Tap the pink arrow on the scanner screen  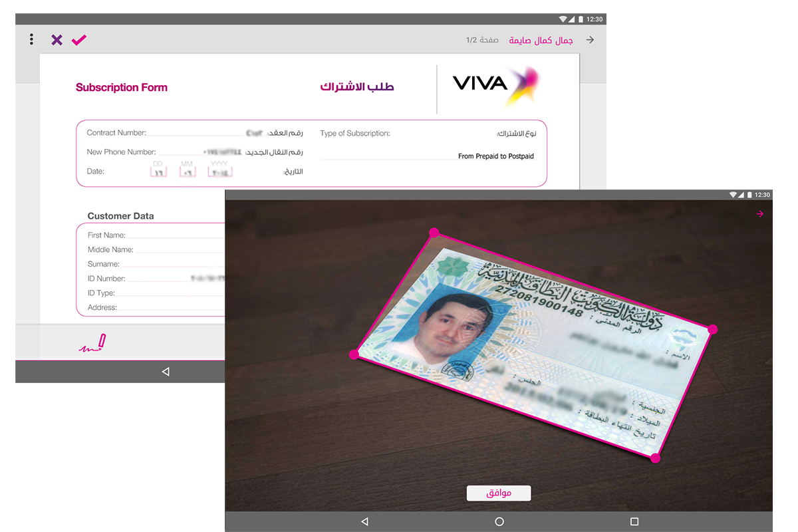(x=760, y=214)
